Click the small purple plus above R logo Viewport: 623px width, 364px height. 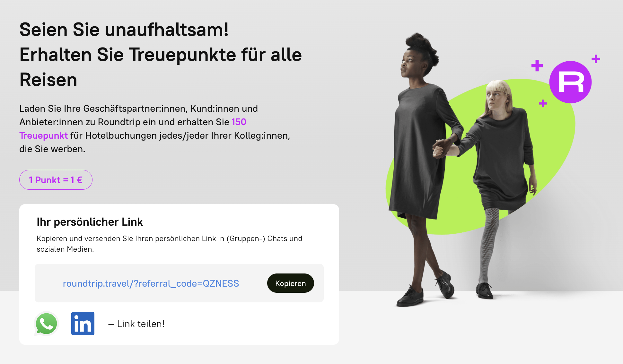coord(596,59)
